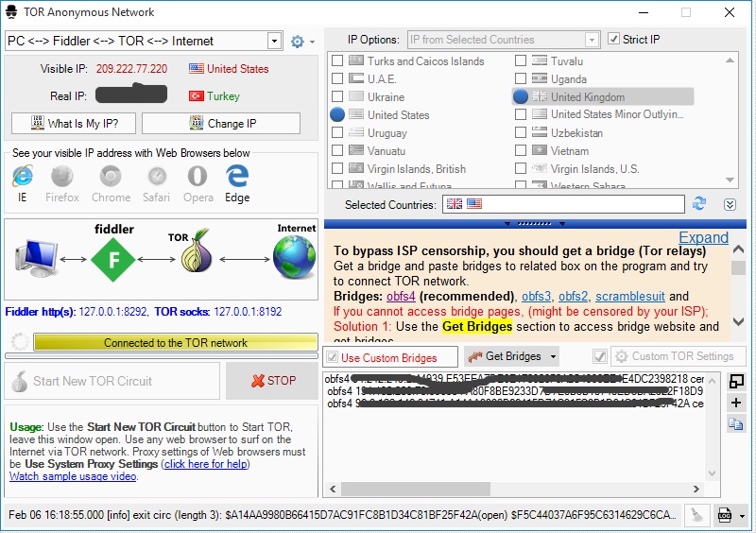The image size is (756, 533).
Task: Open Get Bridges dropdown arrow
Action: pos(553,357)
